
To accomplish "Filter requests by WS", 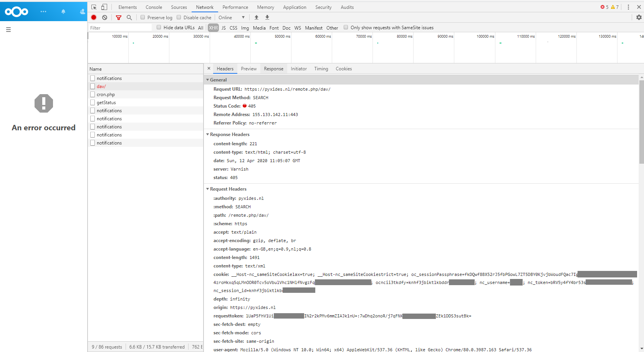I will (298, 28).
